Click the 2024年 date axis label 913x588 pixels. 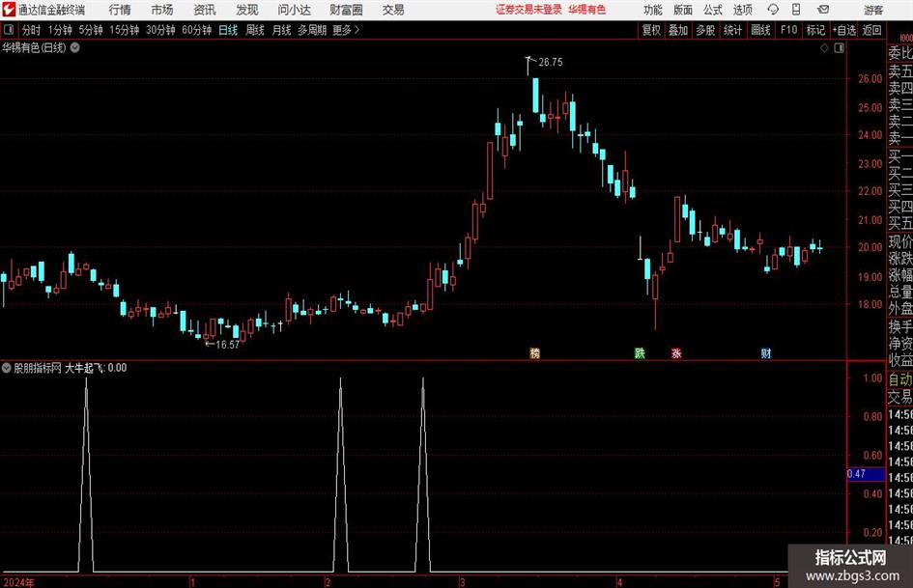click(x=18, y=582)
